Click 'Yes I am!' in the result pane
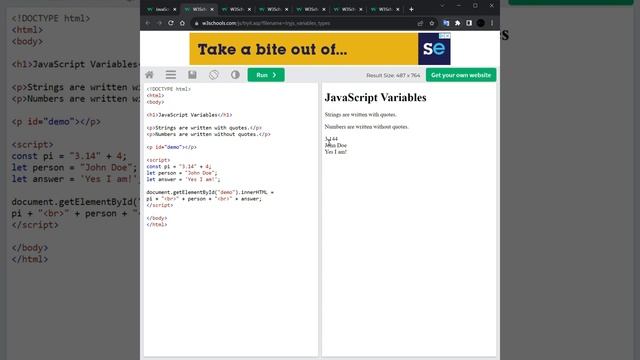This screenshot has height=360, width=640. pyautogui.click(x=336, y=152)
